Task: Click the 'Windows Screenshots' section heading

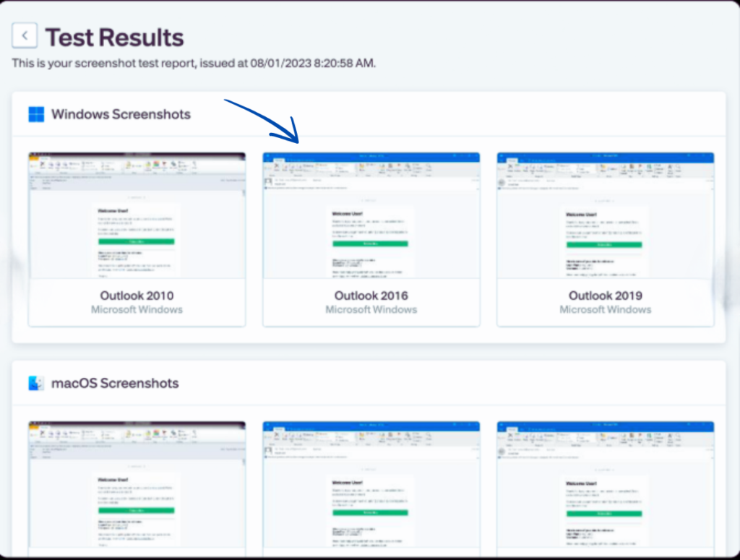Action: (121, 114)
